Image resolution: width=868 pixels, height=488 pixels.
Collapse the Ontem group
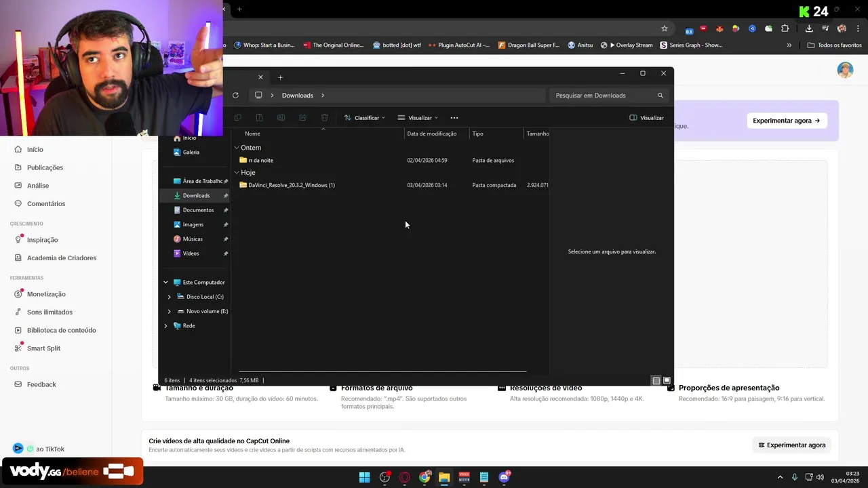237,148
